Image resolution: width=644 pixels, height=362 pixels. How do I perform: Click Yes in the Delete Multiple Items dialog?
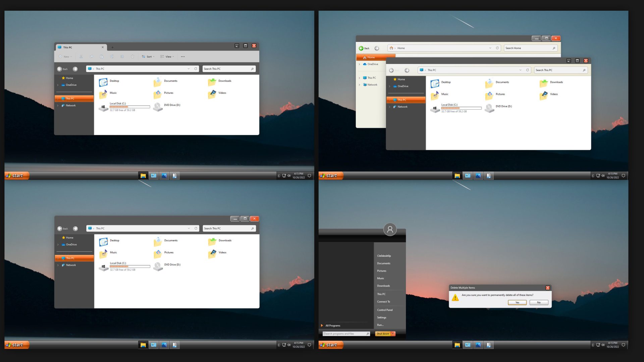[x=517, y=302]
